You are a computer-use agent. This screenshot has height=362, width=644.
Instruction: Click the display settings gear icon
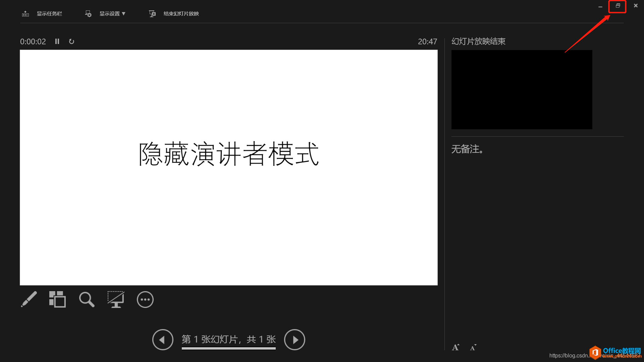click(x=88, y=13)
